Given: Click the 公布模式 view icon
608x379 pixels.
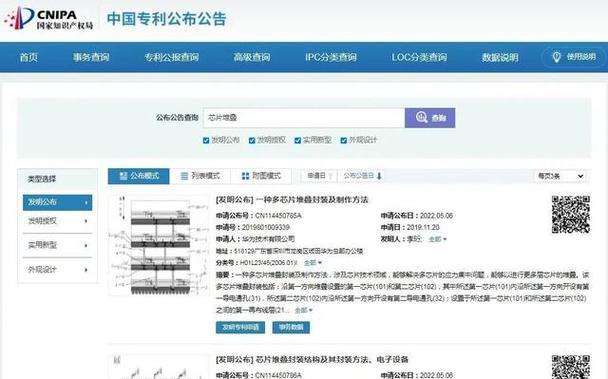Looking at the screenshot, I should [x=123, y=176].
